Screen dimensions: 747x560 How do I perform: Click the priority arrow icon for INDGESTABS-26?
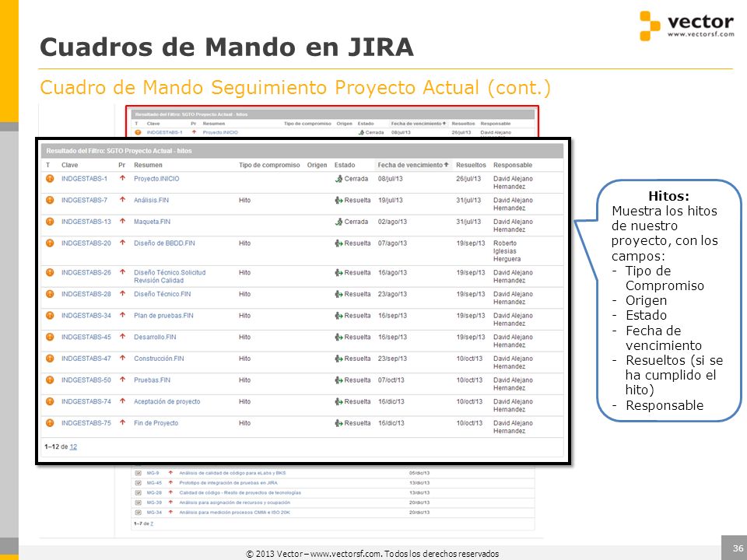122,272
